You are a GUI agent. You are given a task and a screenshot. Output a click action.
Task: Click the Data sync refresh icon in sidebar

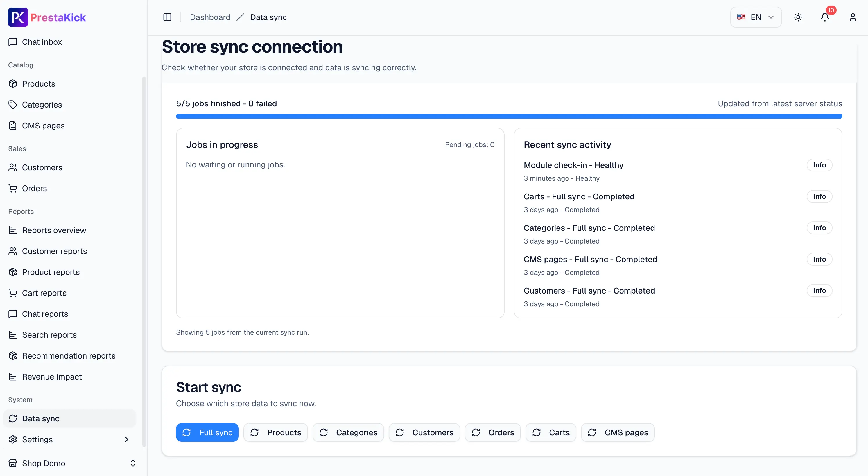13,418
